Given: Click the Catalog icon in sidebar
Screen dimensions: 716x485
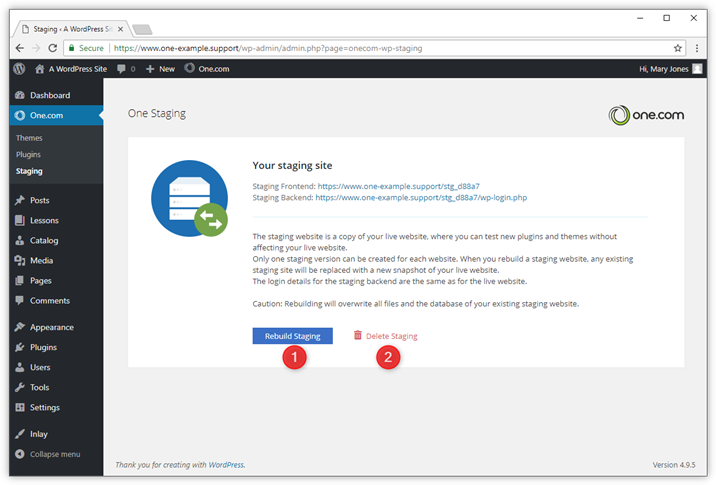Looking at the screenshot, I should (x=20, y=240).
